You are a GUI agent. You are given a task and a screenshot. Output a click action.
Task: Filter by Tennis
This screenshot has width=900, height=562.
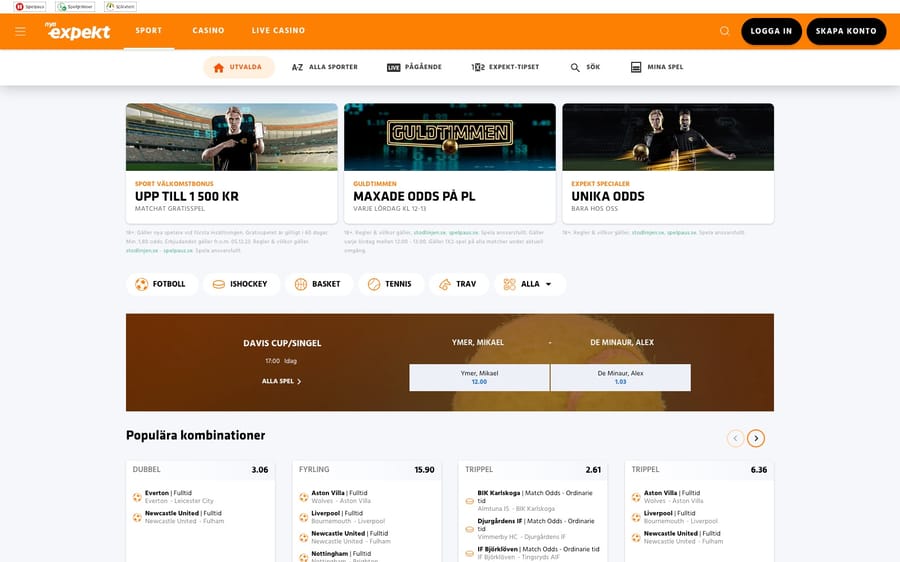[x=391, y=284]
